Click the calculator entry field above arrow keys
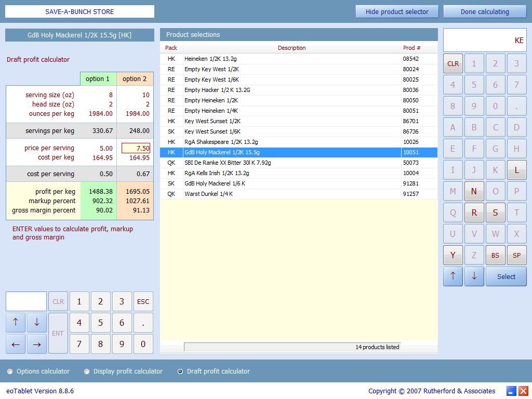This screenshot has height=399, width=532. point(26,301)
